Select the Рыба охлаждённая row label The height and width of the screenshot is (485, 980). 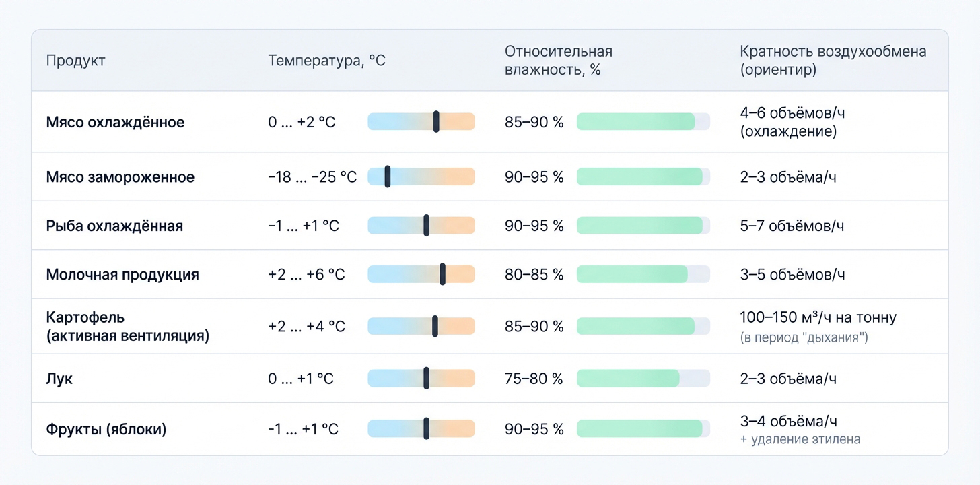114,226
